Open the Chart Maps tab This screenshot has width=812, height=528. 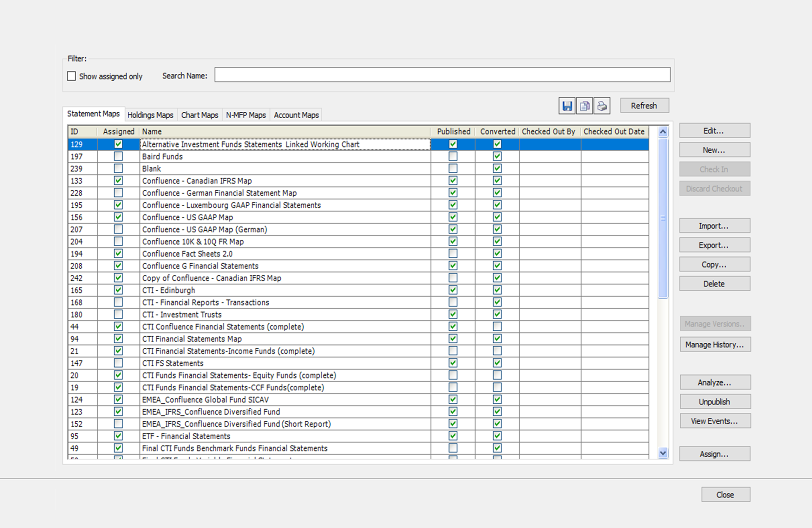[199, 115]
